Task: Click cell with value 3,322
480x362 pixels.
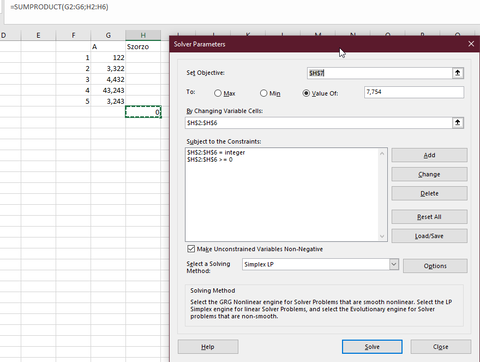Action: (x=108, y=69)
